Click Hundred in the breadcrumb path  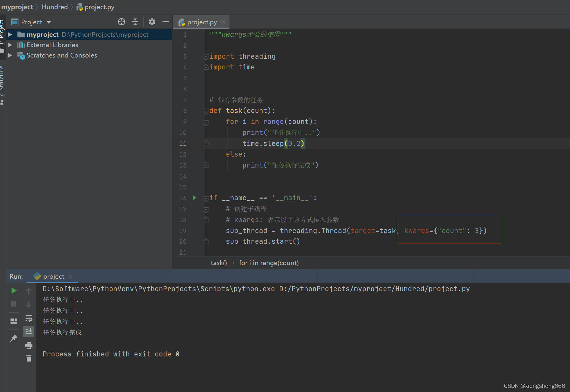coord(55,7)
